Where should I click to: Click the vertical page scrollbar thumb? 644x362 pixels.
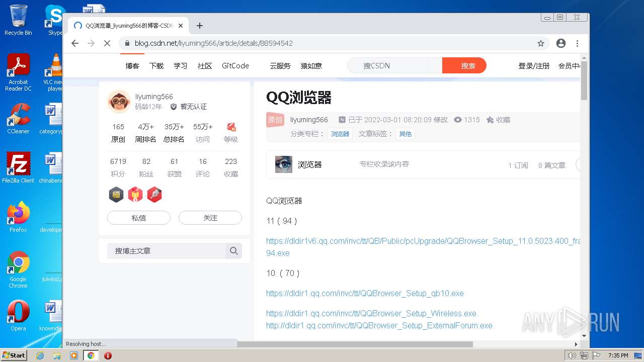584,81
